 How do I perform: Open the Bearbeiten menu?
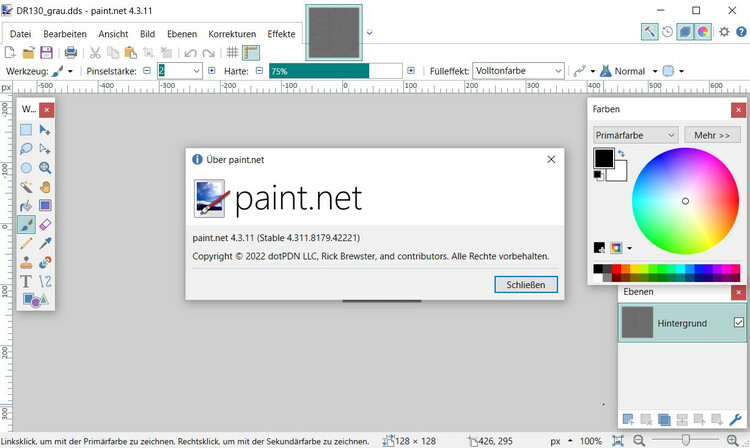pyautogui.click(x=65, y=34)
